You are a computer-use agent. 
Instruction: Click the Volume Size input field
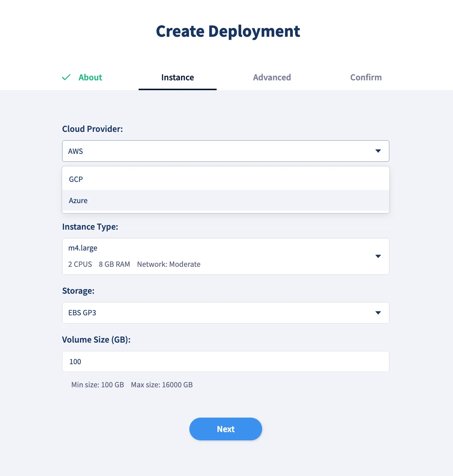coord(225,362)
